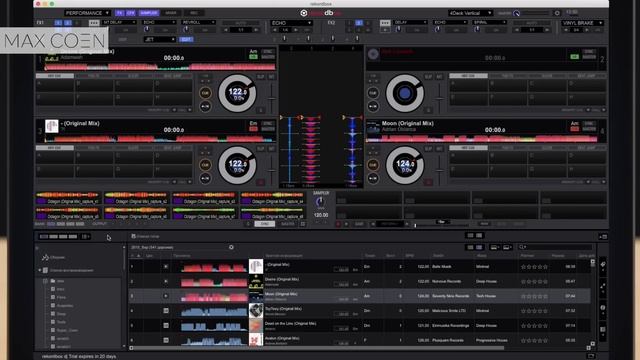Click sub-window icon at browser top-right corner

pos(603,236)
